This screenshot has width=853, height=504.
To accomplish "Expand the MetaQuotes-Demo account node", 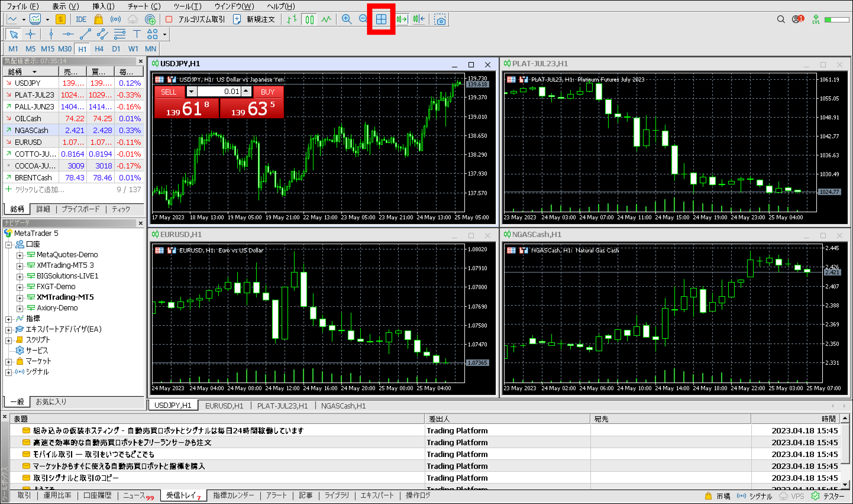I will pos(20,255).
